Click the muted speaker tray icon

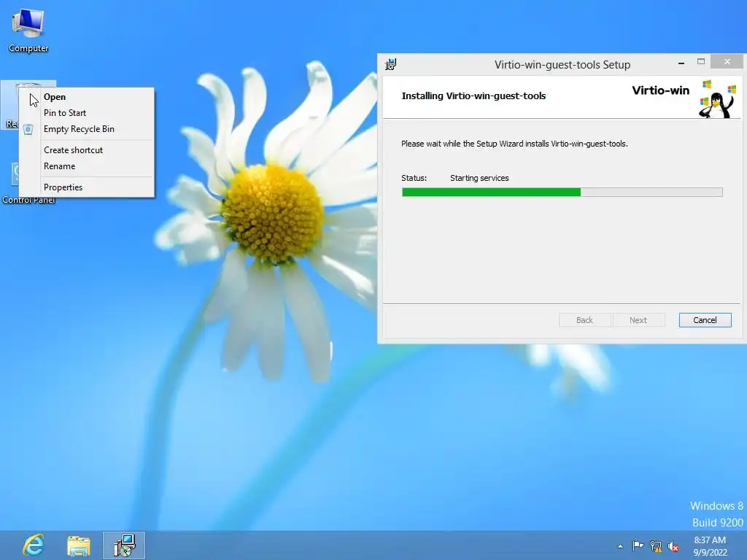click(673, 546)
